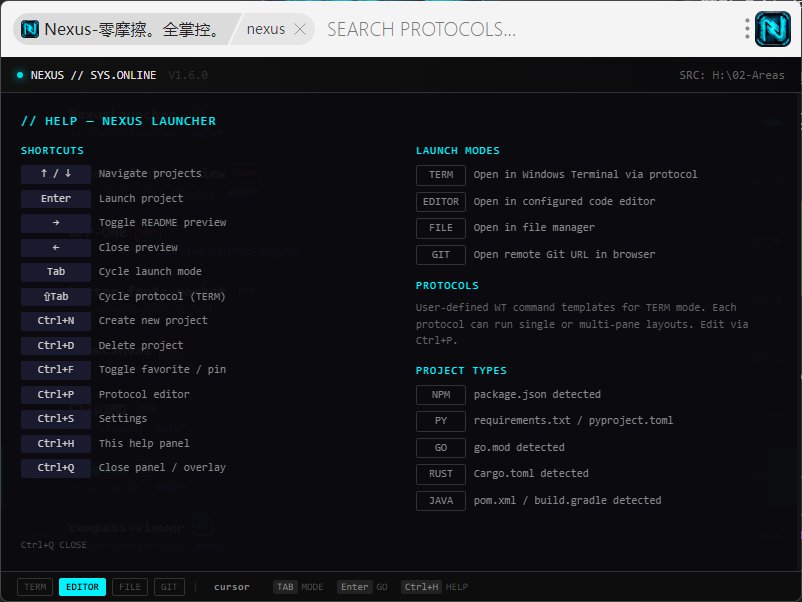The width and height of the screenshot is (802, 602).
Task: Enable FILE mode in the bottom bar
Action: [x=129, y=587]
